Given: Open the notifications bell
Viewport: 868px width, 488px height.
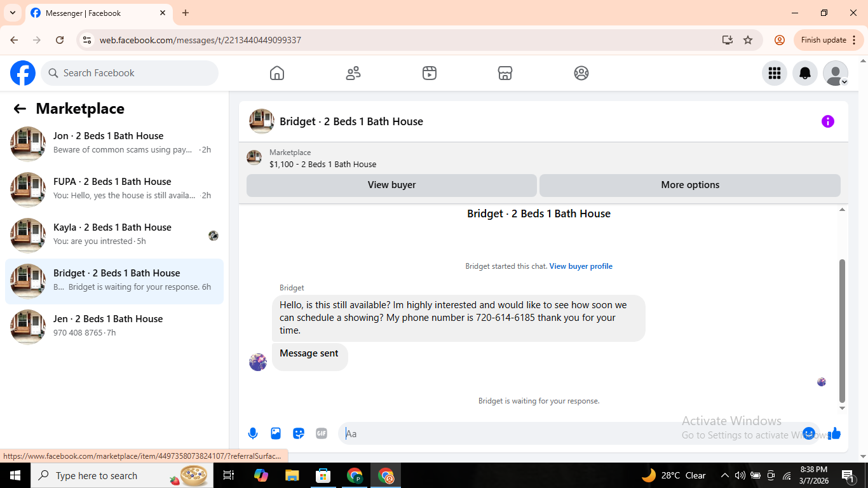Looking at the screenshot, I should pos(805,73).
